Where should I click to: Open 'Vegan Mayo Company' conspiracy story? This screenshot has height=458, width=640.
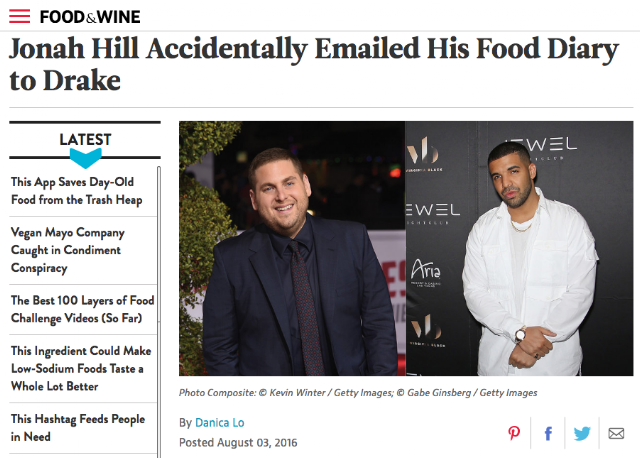(x=68, y=250)
